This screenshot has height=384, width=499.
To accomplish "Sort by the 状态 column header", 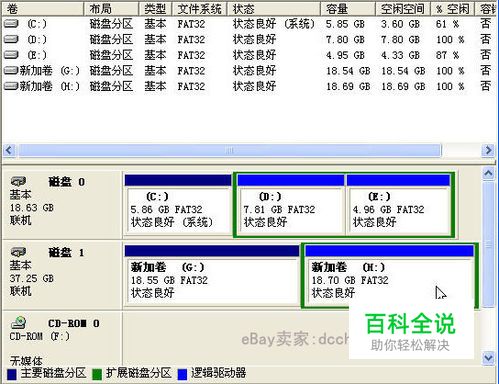I will click(x=274, y=9).
